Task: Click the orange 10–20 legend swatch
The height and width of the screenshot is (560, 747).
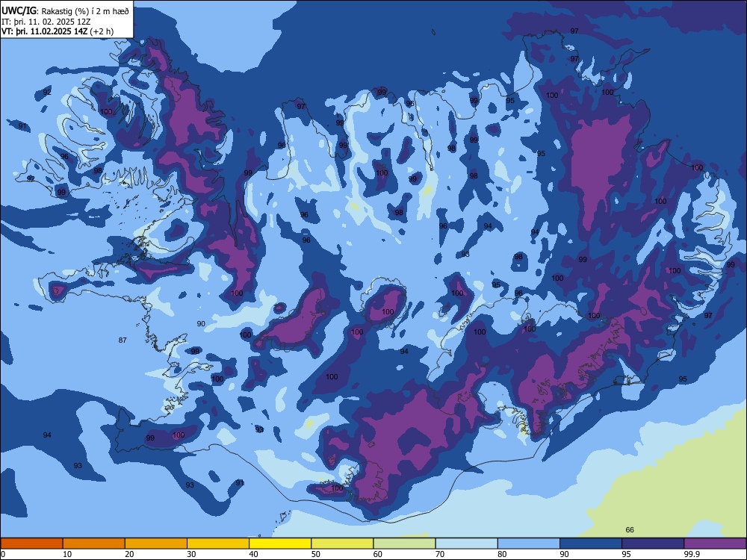Action: 94,544
